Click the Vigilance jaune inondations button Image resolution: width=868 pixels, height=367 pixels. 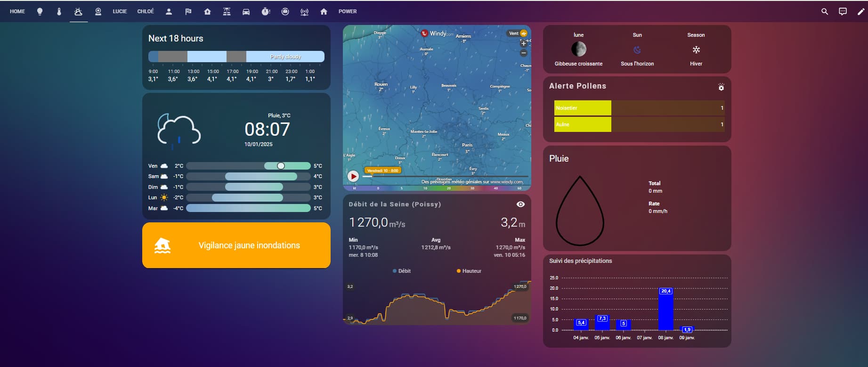pos(236,245)
